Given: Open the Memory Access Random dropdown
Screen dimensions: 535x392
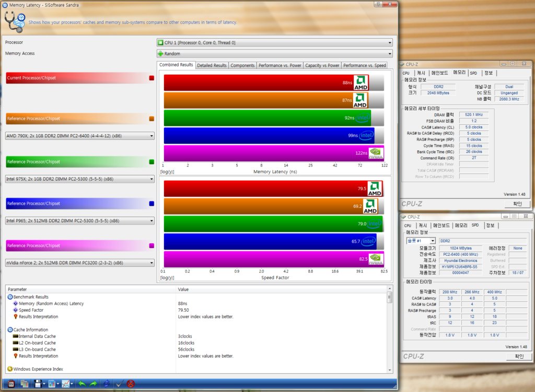Looking at the screenshot, I should pos(275,54).
